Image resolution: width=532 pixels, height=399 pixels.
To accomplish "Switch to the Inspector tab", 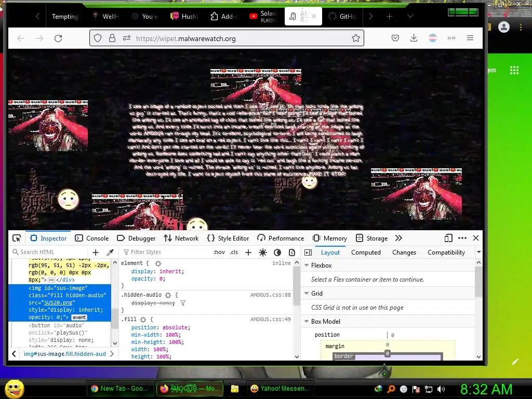I will pos(48,238).
